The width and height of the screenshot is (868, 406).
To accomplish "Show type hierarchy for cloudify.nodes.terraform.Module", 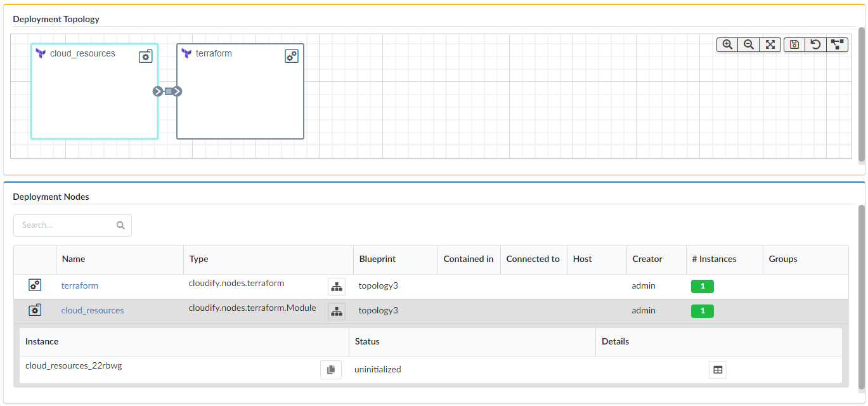I will point(337,311).
